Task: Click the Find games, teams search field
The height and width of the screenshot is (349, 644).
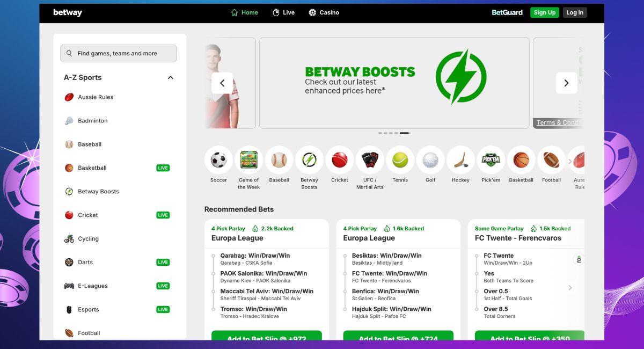Action: coord(119,54)
